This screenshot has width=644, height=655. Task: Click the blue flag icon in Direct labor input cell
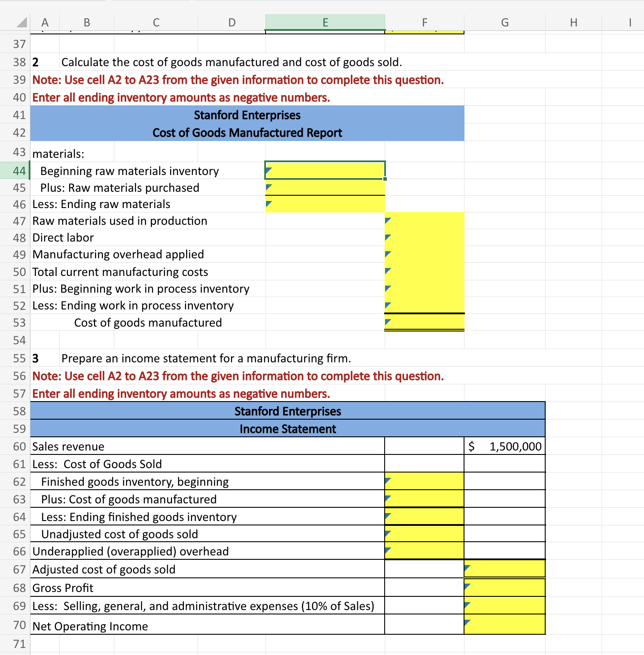388,236
